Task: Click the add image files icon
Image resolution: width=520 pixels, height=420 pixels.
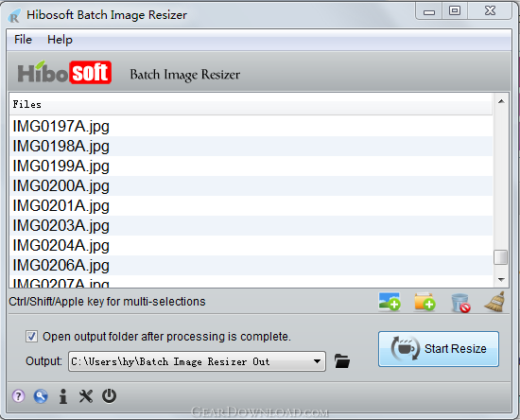Action: [390, 302]
